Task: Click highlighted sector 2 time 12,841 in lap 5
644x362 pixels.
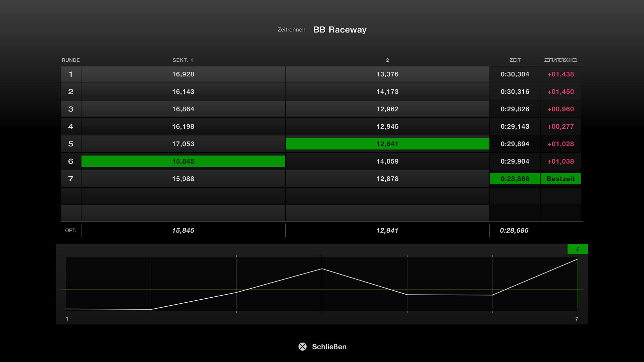Action: tap(387, 144)
